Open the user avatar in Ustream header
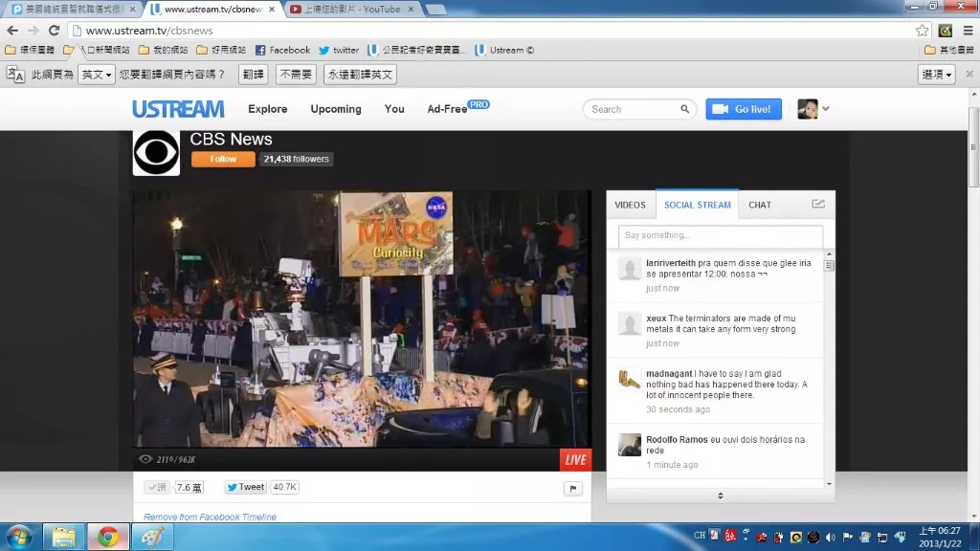Viewport: 980px width, 551px height. click(x=808, y=109)
